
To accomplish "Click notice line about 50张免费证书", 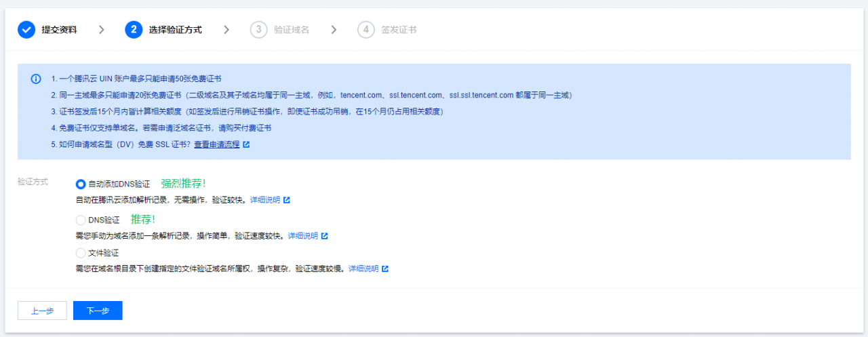I will coord(136,79).
